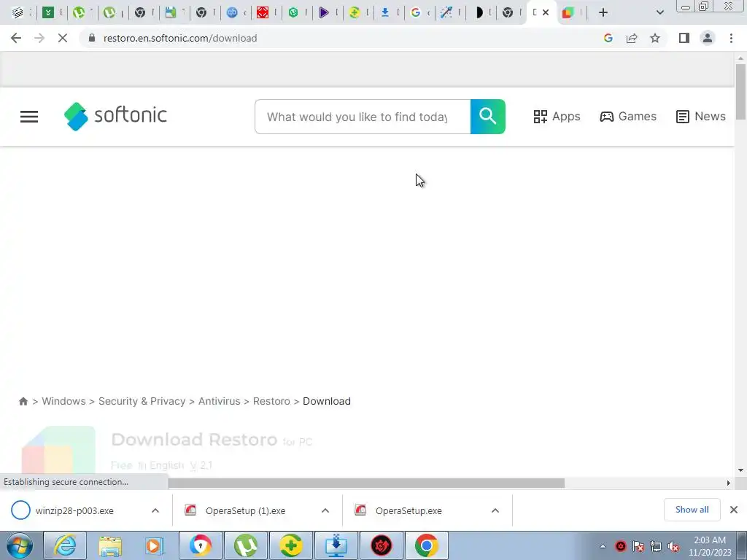Screen dimensions: 747x560
Task: Open the Antivirus breadcrumb link
Action: [219, 402]
